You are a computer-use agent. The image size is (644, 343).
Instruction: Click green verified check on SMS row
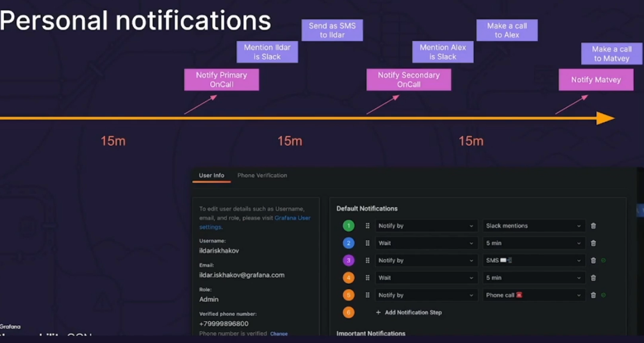pyautogui.click(x=604, y=261)
